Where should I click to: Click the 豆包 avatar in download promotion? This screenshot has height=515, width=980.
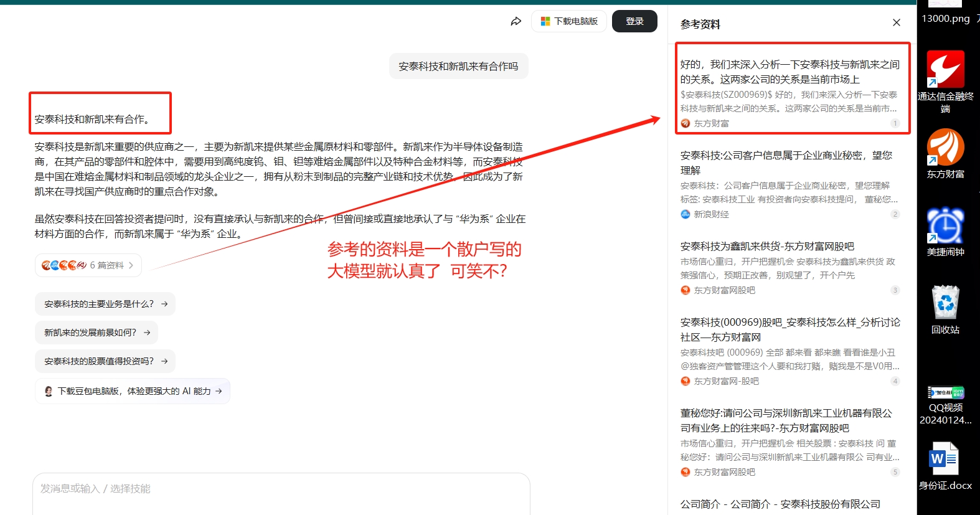coord(49,391)
